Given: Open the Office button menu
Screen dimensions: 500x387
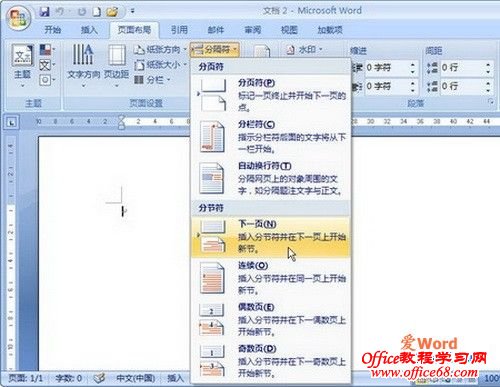Looking at the screenshot, I should (18, 18).
